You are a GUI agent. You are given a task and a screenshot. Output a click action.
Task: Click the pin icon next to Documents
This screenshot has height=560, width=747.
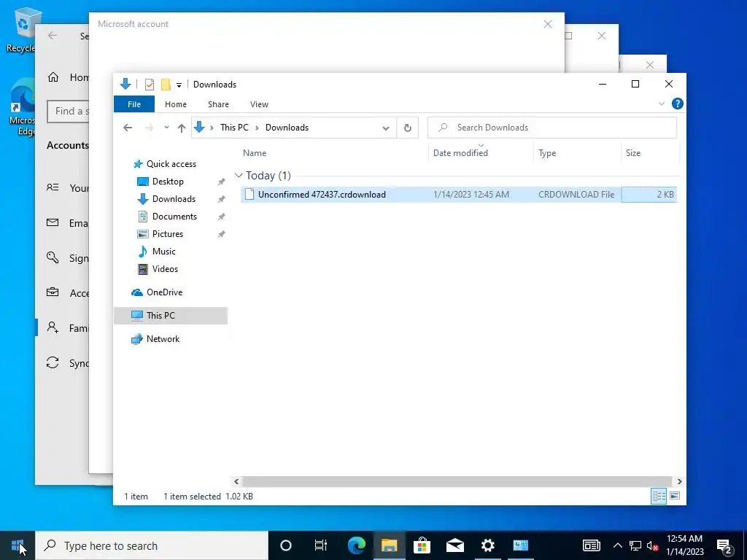pyautogui.click(x=221, y=217)
